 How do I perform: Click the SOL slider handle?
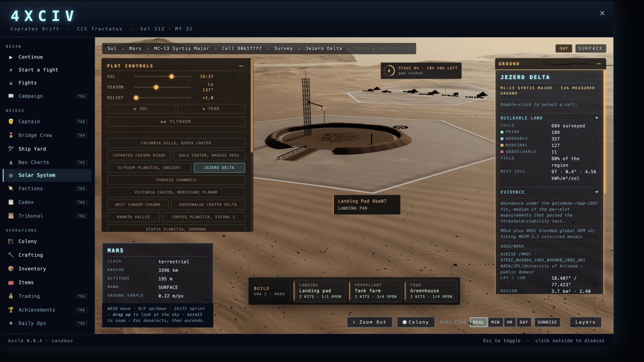172,76
